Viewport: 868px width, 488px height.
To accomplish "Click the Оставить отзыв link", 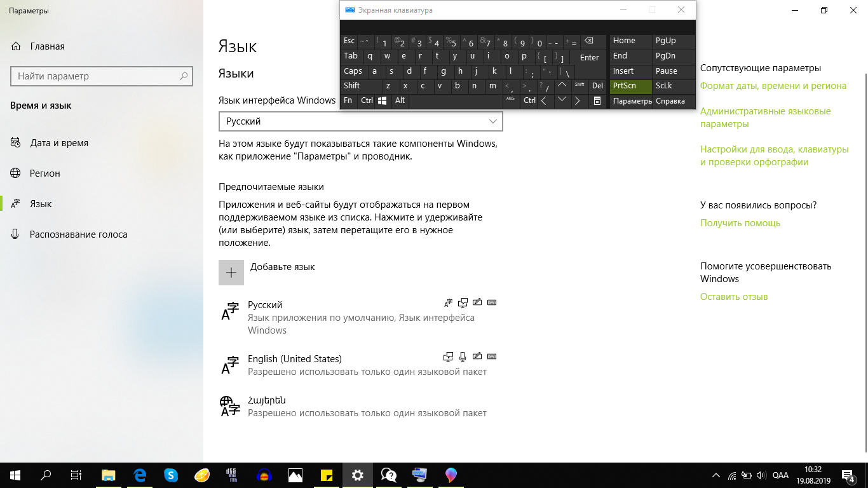I will [734, 297].
